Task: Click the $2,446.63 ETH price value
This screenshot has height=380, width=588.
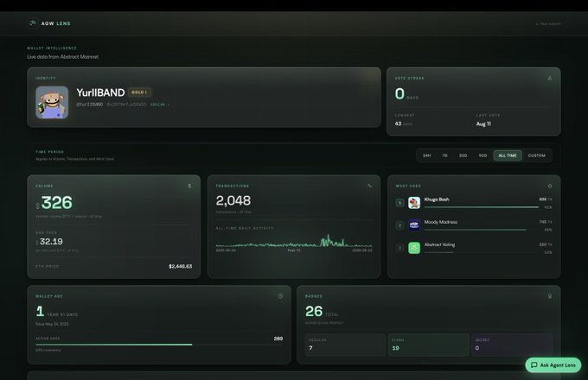Action: (x=181, y=266)
